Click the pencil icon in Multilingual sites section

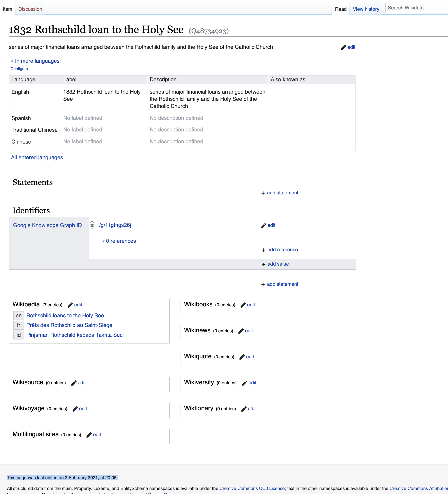click(89, 435)
